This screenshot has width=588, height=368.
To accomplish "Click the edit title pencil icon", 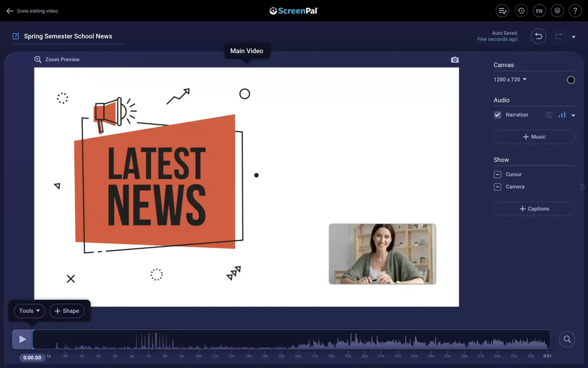I will coord(16,36).
